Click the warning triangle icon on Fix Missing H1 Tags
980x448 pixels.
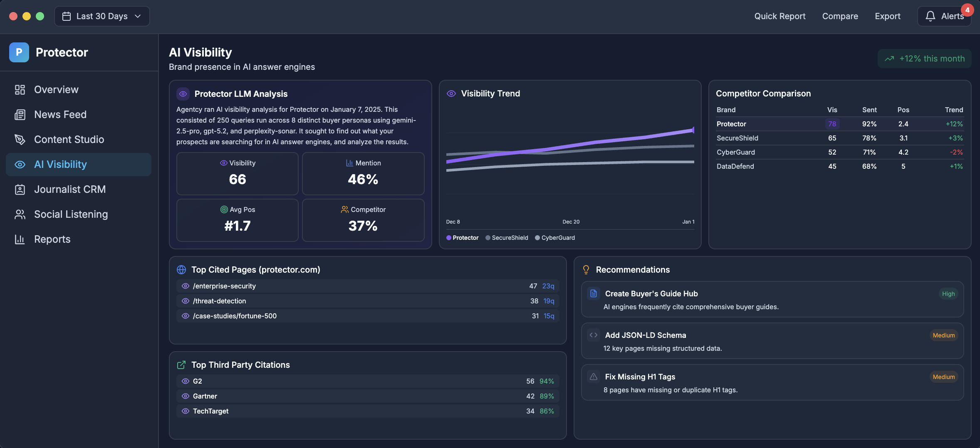(x=594, y=377)
